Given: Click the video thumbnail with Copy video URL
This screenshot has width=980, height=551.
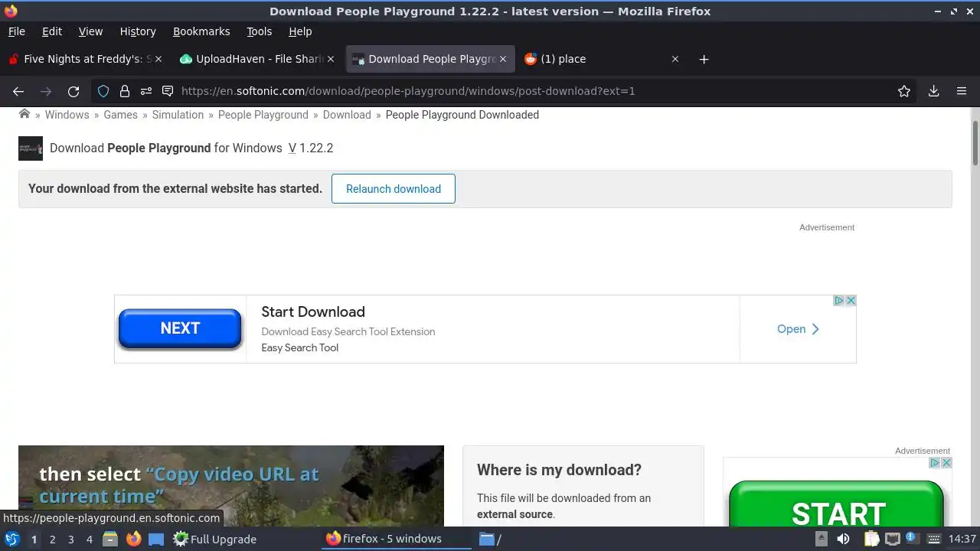Looking at the screenshot, I should (x=231, y=486).
